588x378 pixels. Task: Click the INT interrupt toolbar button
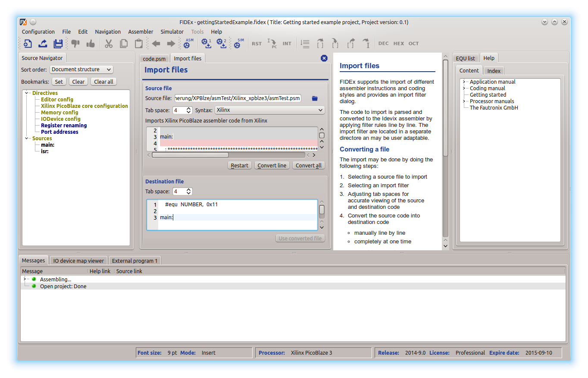(x=287, y=44)
